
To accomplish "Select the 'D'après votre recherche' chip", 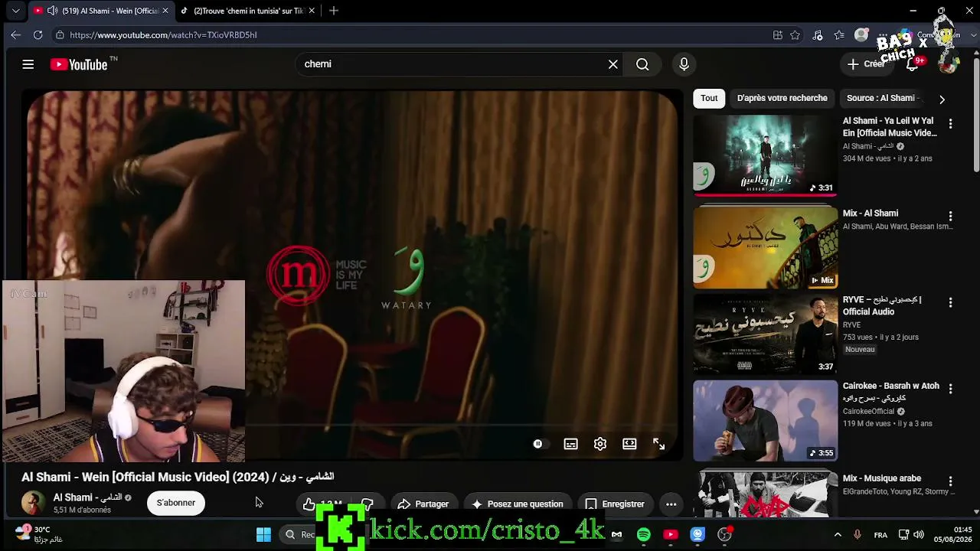I will (x=782, y=98).
